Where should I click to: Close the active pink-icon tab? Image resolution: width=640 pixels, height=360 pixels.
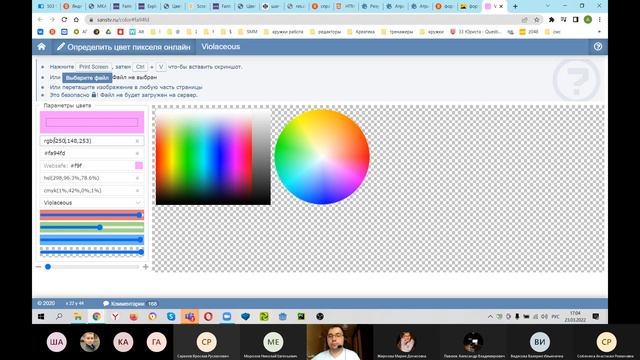click(502, 6)
